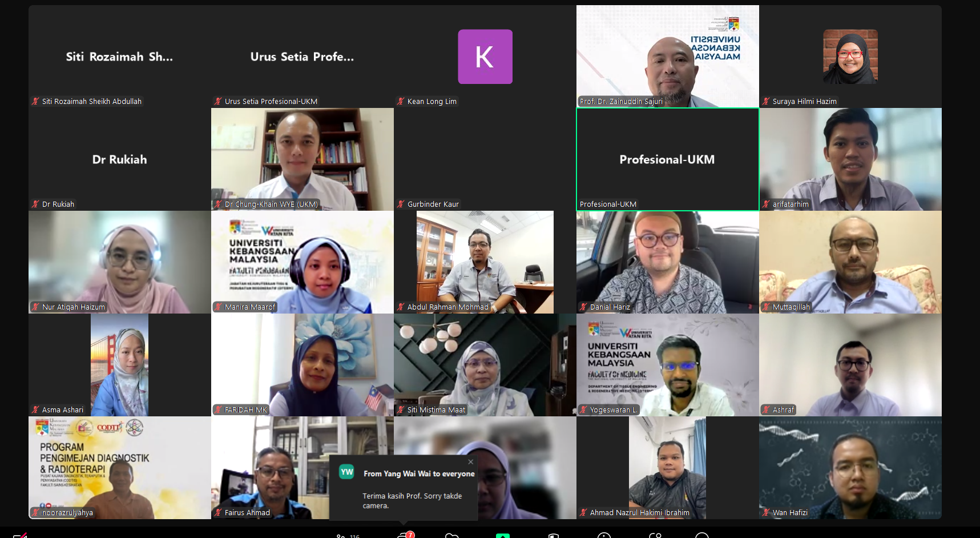The image size is (980, 538).
Task: Select noorazrulyahya's video tile
Action: click(120, 468)
